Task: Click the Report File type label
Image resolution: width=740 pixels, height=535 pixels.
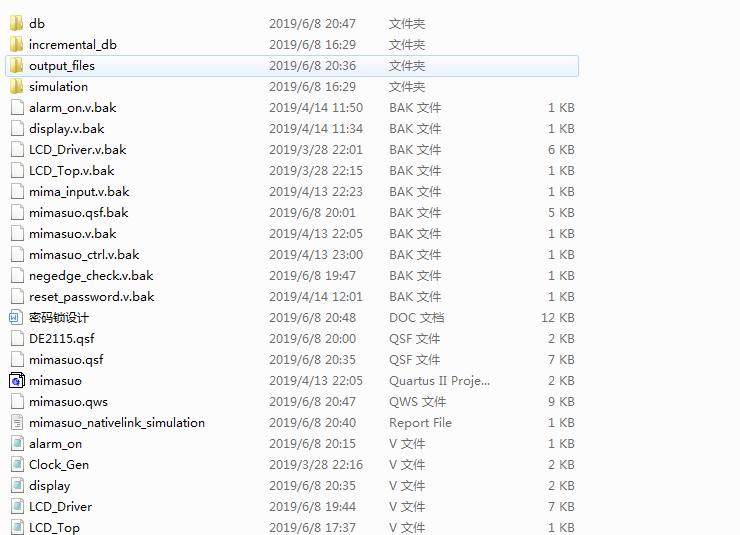Action: pyautogui.click(x=420, y=423)
